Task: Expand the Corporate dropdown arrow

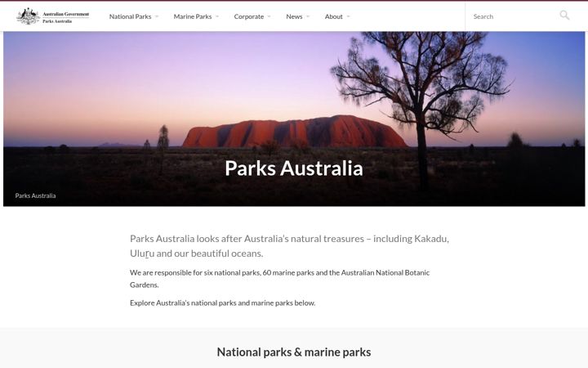Action: pyautogui.click(x=269, y=16)
